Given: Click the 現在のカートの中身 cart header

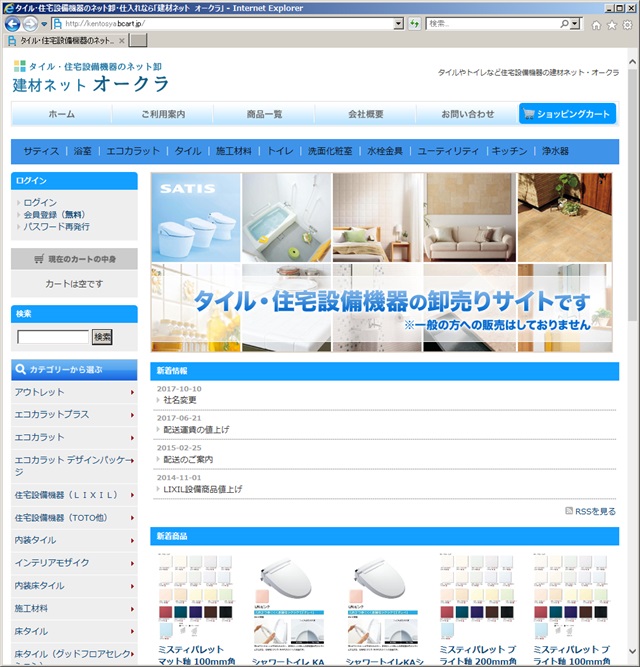Looking at the screenshot, I should (74, 259).
